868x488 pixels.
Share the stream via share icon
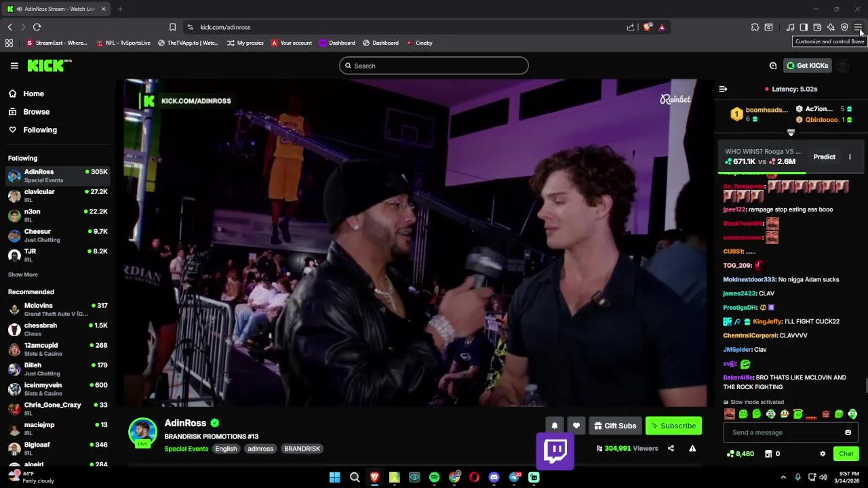[671, 448]
